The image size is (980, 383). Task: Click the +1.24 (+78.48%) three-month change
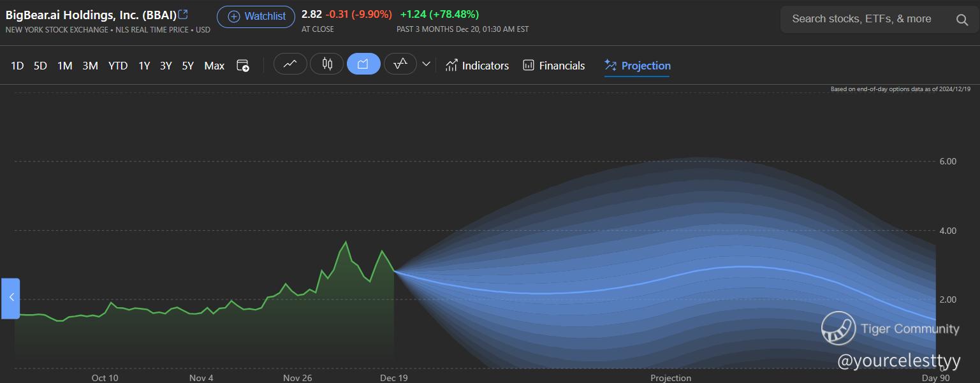(x=439, y=14)
